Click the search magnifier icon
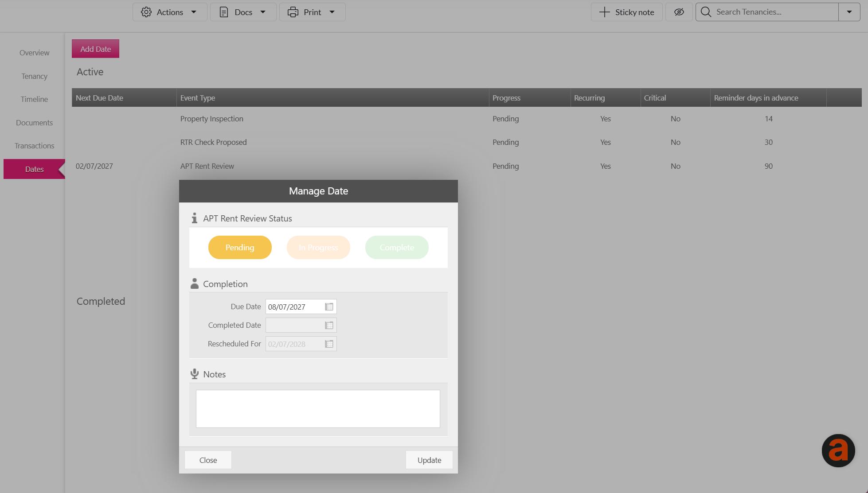This screenshot has width=868, height=493. click(706, 12)
